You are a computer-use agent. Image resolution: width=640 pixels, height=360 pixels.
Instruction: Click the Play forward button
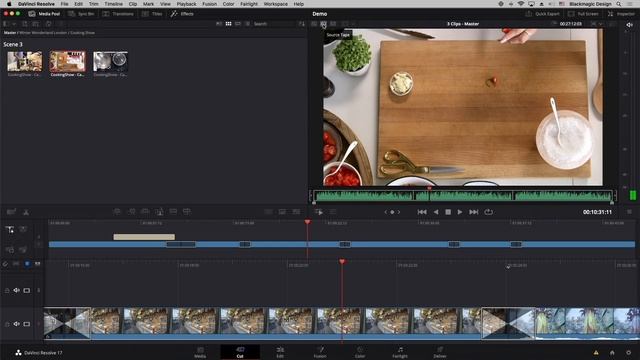(460, 212)
